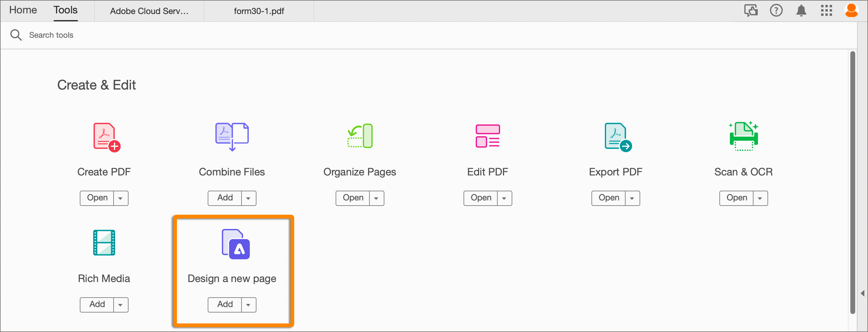Expand dropdown arrow beside Rich Media Add
This screenshot has height=332, width=868.
(x=121, y=305)
